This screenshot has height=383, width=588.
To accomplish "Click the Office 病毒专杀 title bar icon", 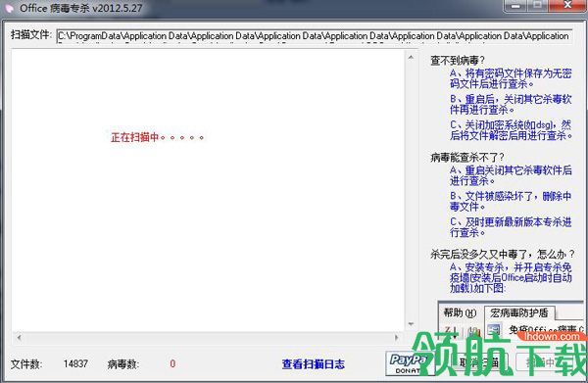I will coord(8,8).
